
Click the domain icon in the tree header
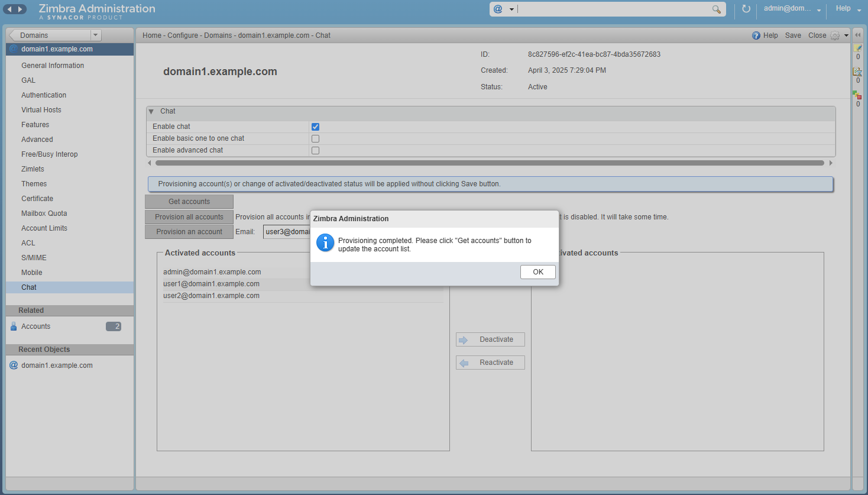[14, 49]
